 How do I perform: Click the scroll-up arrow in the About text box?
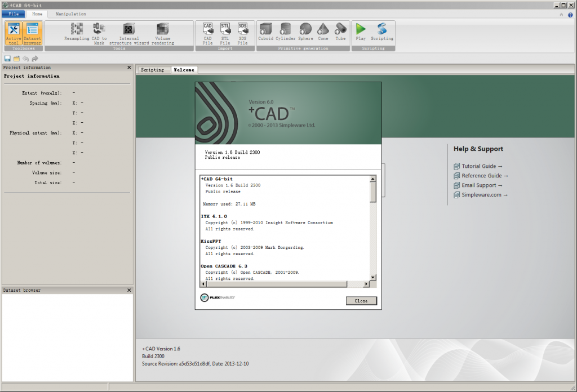[373, 179]
